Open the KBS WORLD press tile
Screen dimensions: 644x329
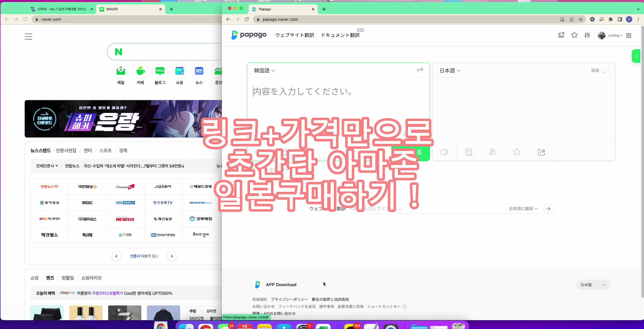pos(125,203)
